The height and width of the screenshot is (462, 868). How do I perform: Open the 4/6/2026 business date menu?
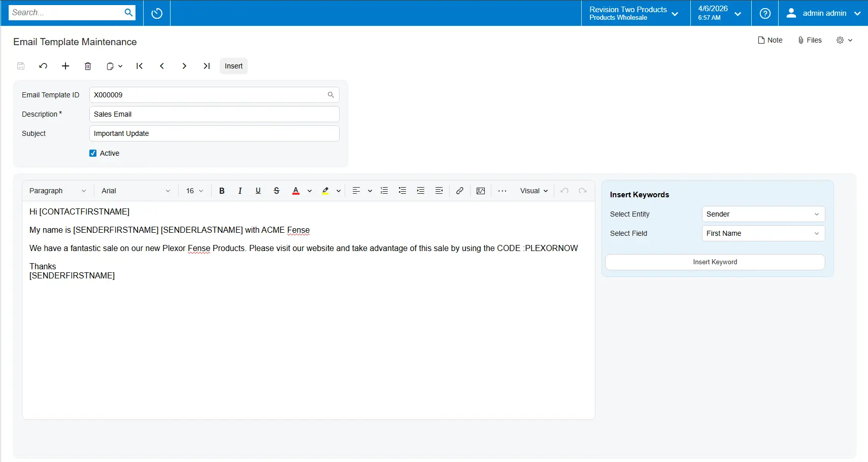point(720,13)
